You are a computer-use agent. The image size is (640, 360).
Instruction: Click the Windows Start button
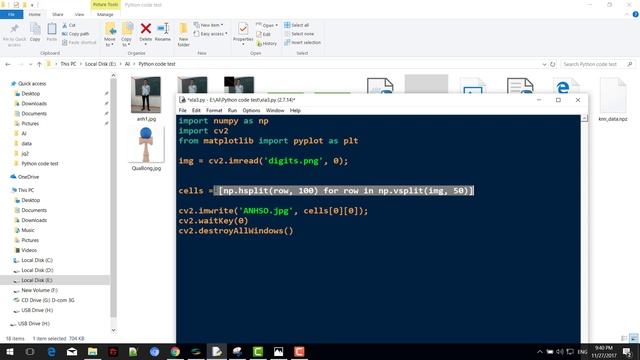tap(9, 351)
